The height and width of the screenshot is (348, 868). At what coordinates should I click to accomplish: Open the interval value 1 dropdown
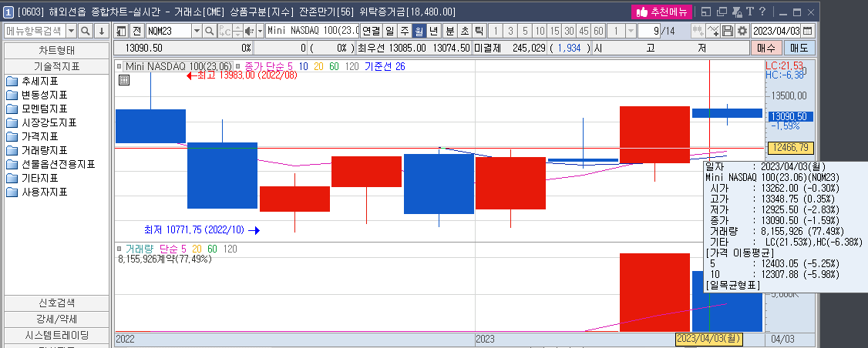pyautogui.click(x=631, y=31)
